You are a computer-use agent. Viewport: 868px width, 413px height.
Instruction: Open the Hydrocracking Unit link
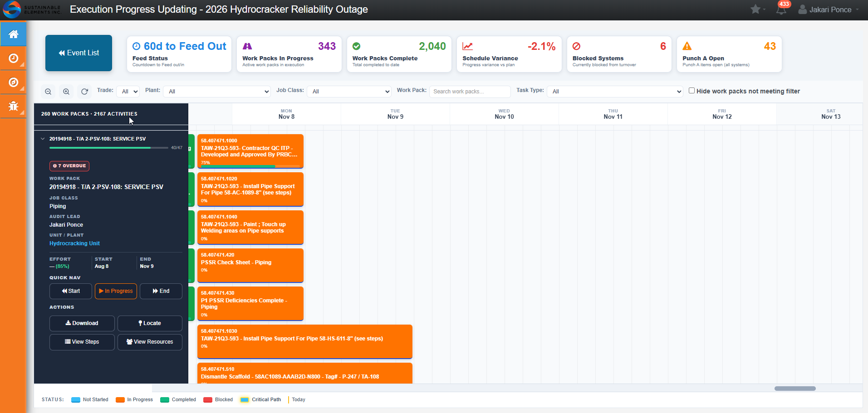[x=74, y=243]
